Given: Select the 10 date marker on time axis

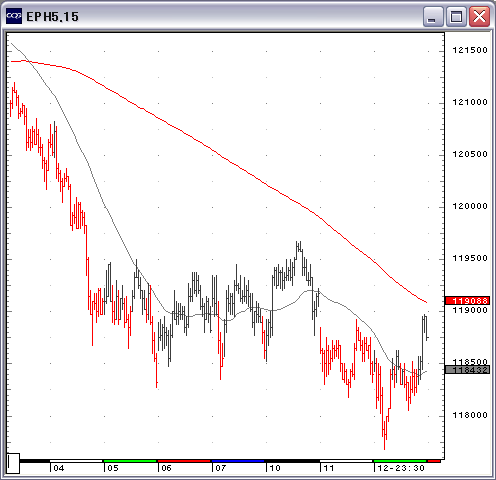Looking at the screenshot, I should [275, 468].
